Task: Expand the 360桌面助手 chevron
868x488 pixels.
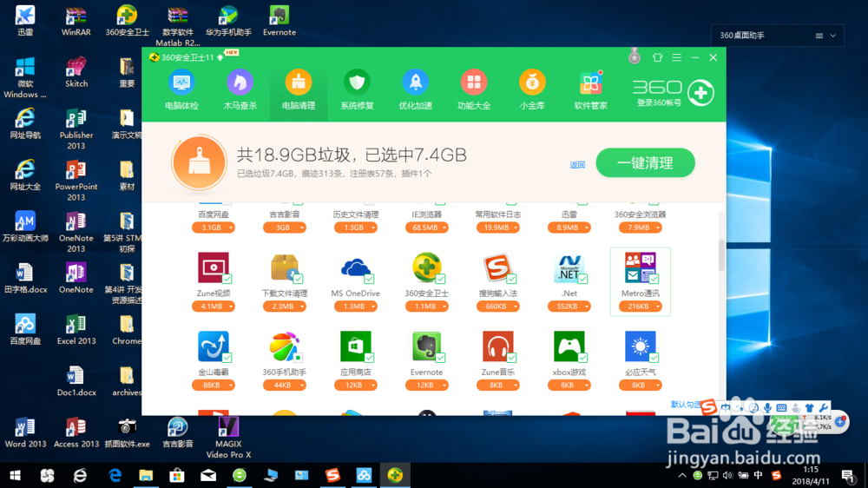Action: (833, 36)
